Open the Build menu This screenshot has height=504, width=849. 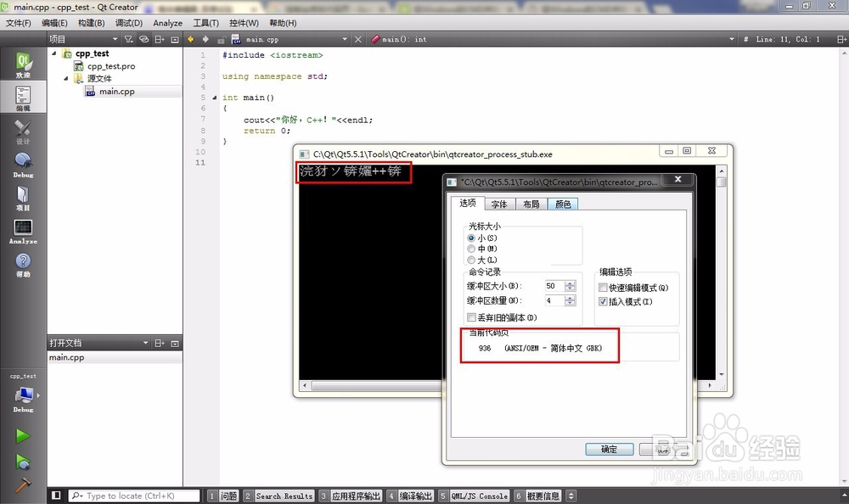[91, 23]
